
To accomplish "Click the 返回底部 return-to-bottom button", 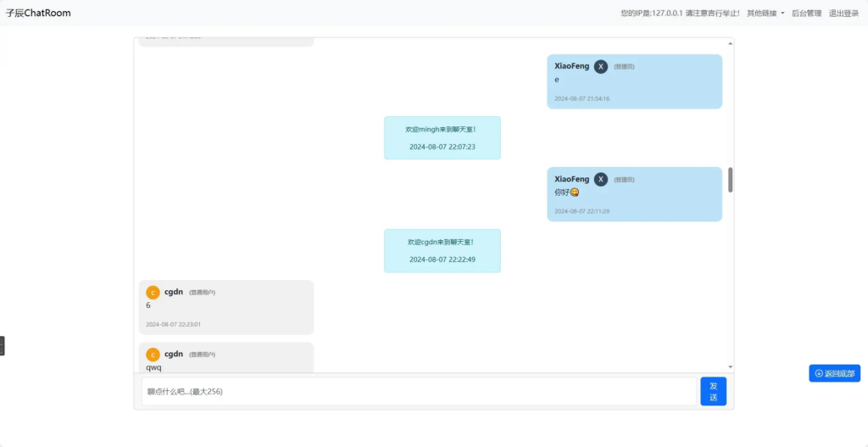I will [834, 373].
